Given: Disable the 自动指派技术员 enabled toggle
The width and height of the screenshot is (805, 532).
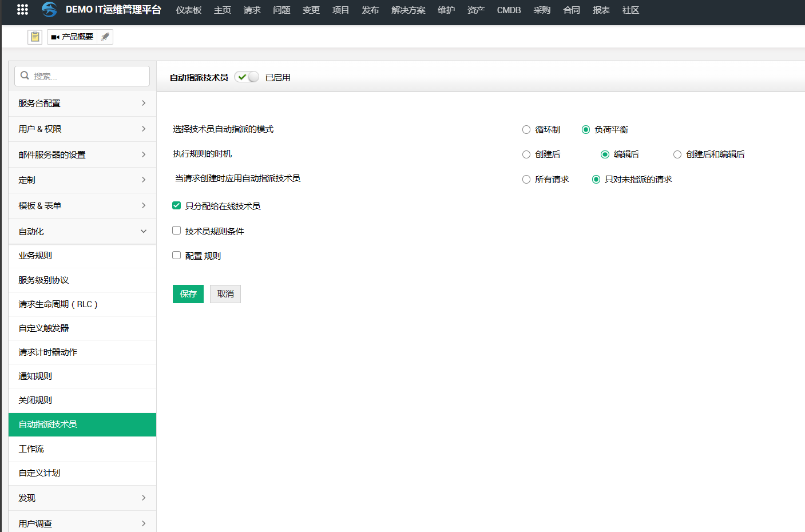Looking at the screenshot, I should tap(247, 77).
